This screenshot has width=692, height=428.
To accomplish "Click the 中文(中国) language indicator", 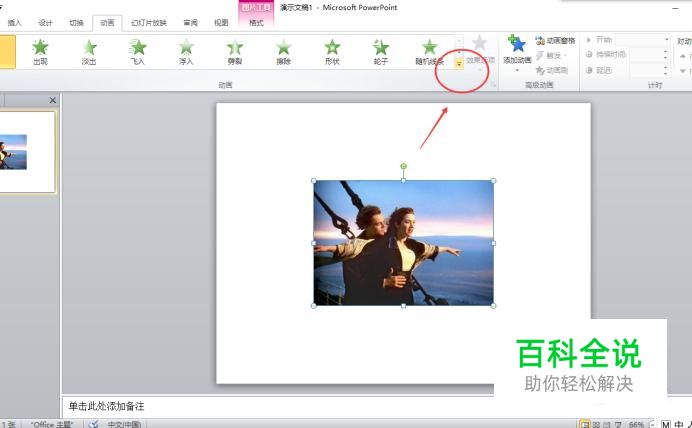I will pos(124,424).
